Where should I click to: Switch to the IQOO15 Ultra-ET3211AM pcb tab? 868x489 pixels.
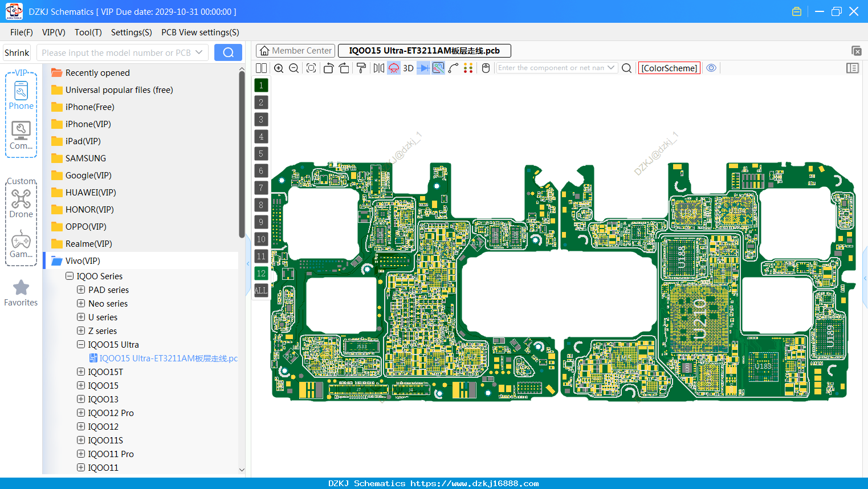(425, 51)
